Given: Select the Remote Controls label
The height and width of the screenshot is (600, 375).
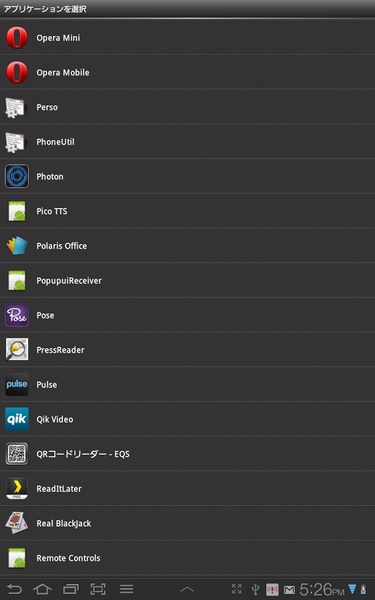Looking at the screenshot, I should 68,558.
